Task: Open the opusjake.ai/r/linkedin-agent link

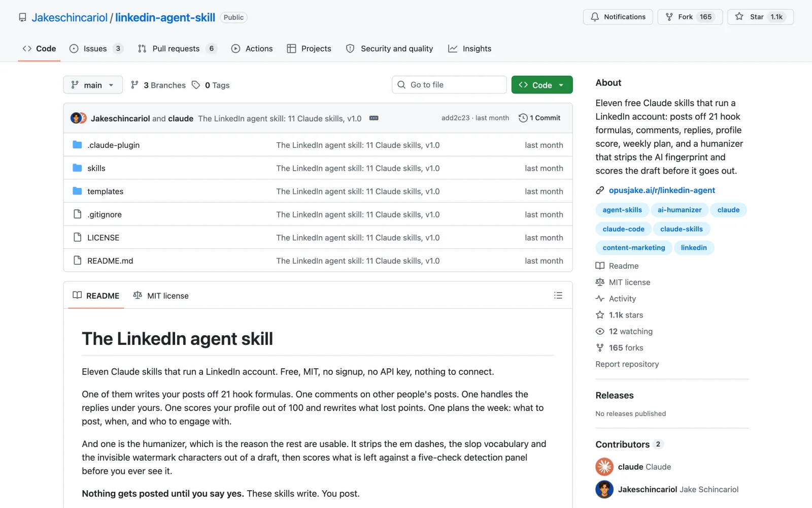Action: [x=662, y=190]
